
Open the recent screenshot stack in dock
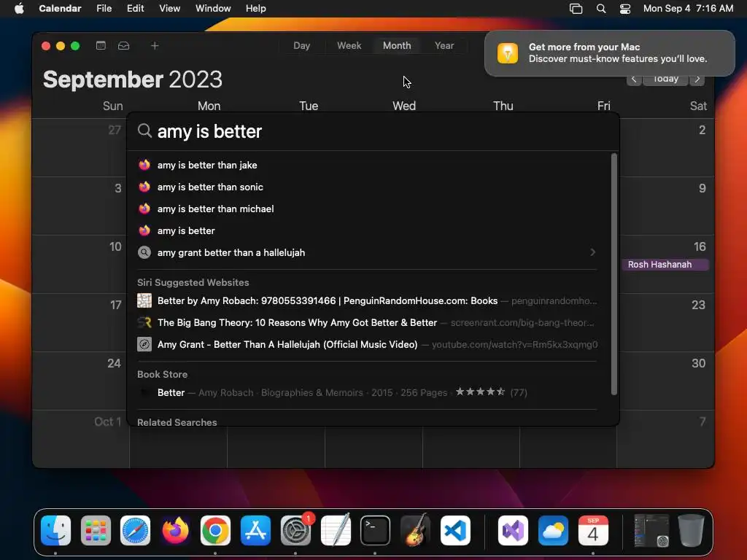pyautogui.click(x=651, y=530)
